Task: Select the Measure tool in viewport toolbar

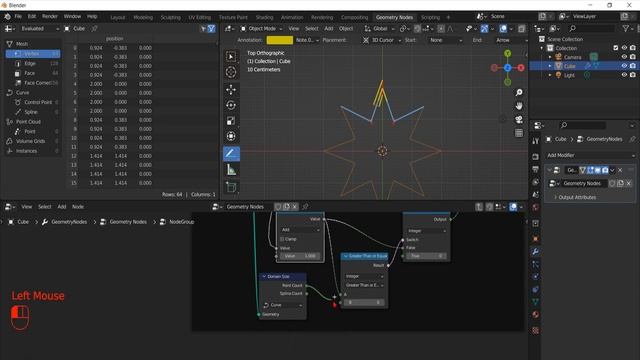Action: click(x=231, y=170)
